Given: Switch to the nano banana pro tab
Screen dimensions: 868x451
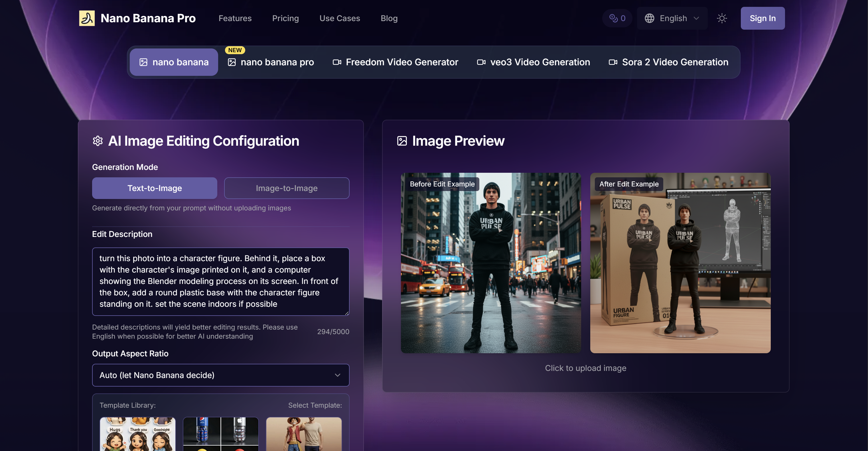Looking at the screenshot, I should click(x=271, y=62).
